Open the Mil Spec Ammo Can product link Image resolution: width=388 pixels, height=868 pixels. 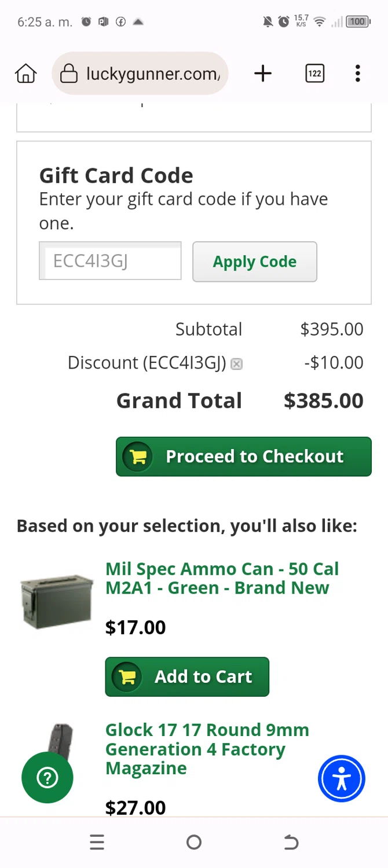pos(222,578)
